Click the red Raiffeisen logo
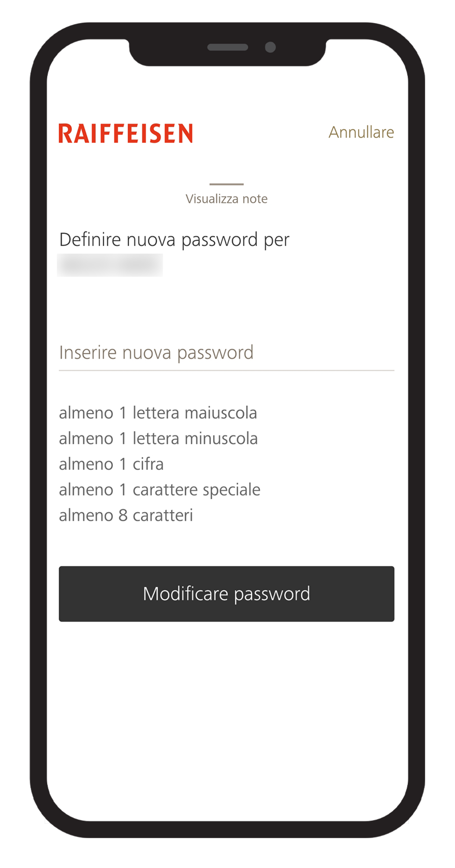This screenshot has width=455, height=868. pos(126,133)
